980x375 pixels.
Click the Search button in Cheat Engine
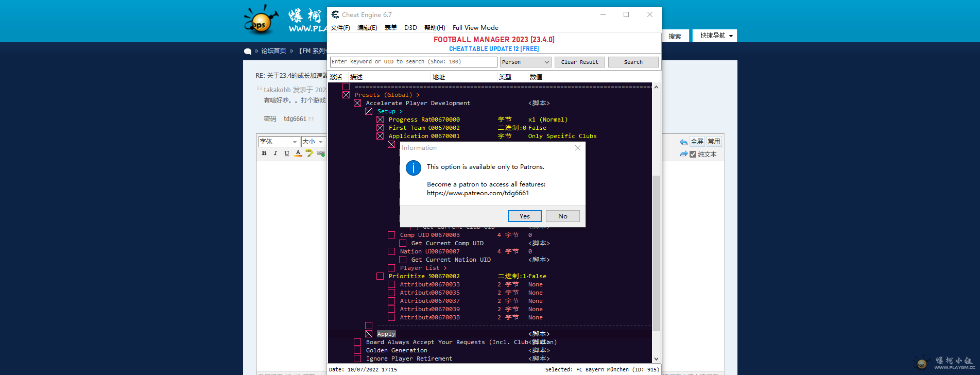pos(633,62)
